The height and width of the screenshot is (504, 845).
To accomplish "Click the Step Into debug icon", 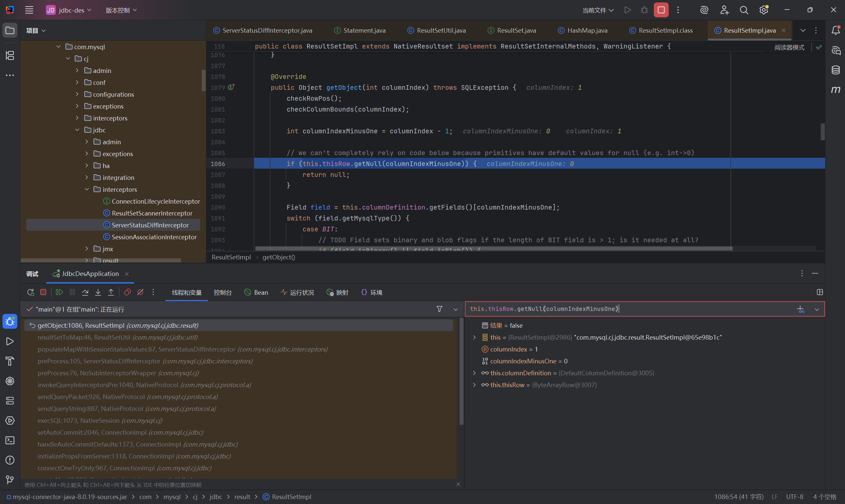I will (98, 292).
